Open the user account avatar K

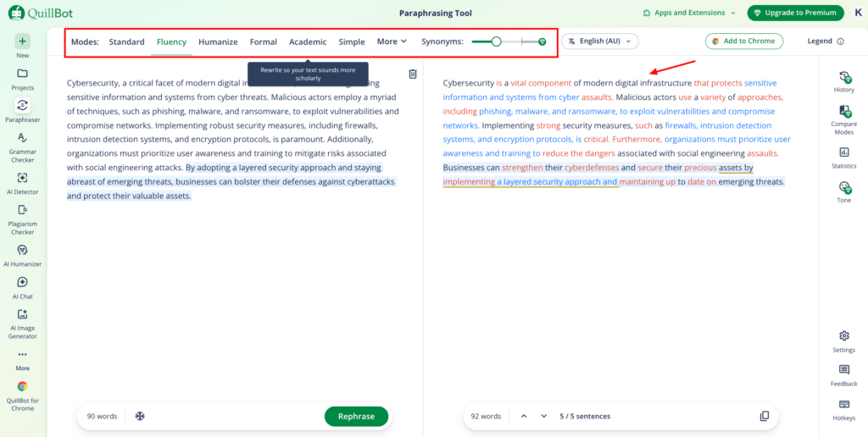tap(857, 13)
